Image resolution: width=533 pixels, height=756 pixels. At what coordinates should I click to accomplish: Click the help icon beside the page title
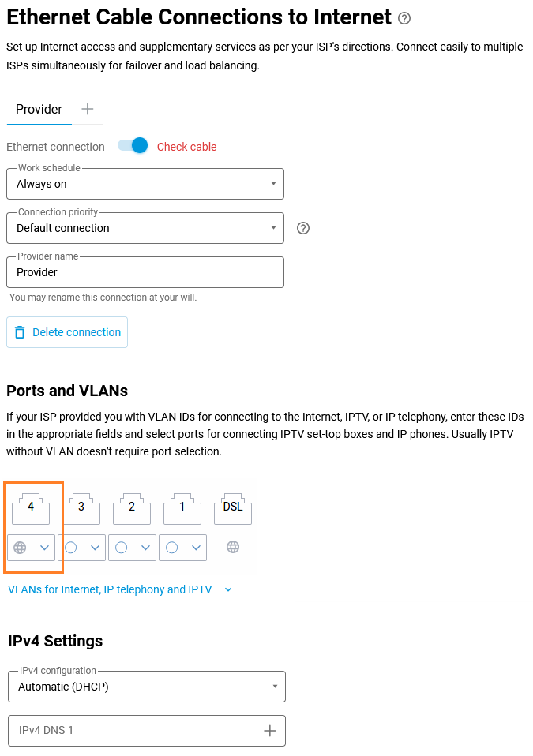[x=404, y=18]
